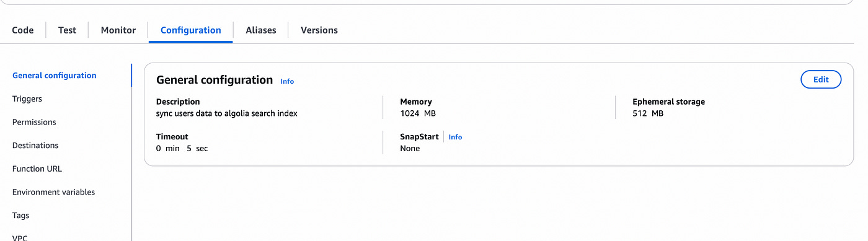
Task: Select the Configuration tab
Action: 190,30
